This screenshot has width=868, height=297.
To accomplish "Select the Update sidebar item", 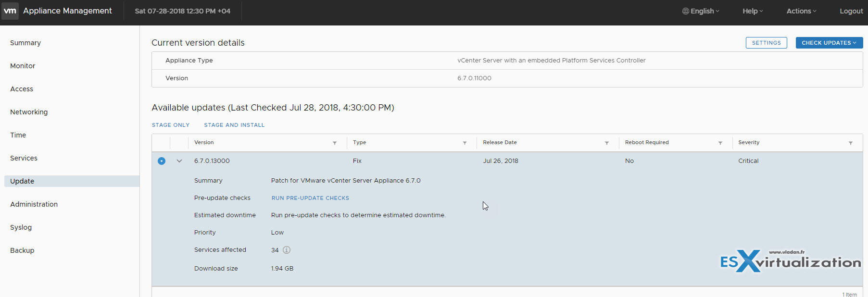I will [x=72, y=181].
